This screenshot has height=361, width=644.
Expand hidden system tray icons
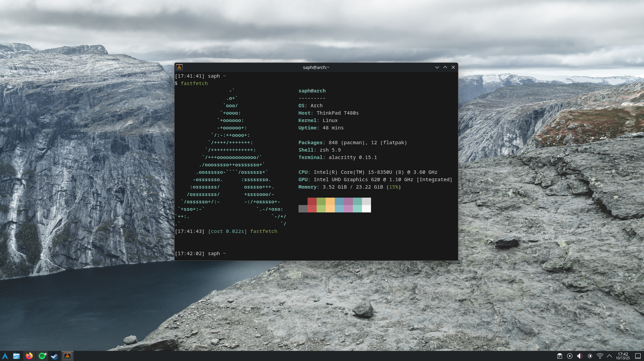(609, 356)
